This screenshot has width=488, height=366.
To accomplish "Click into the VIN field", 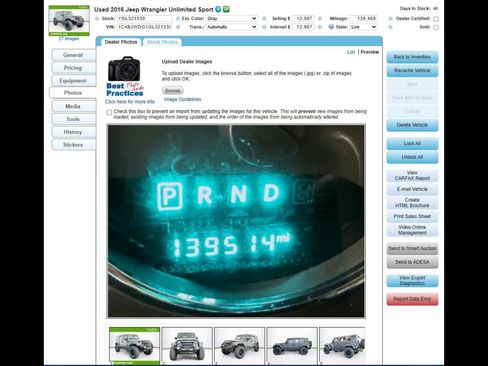I will point(144,27).
